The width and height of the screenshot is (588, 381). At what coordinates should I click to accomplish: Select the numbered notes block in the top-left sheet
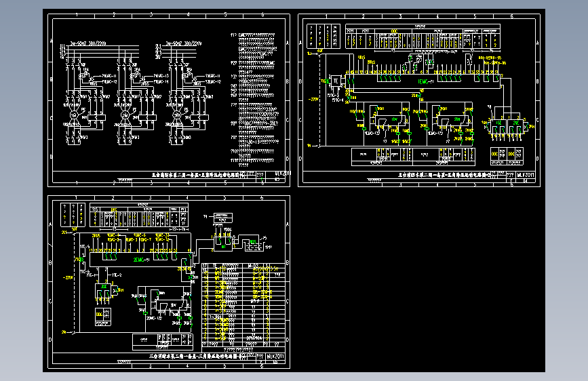click(x=254, y=100)
